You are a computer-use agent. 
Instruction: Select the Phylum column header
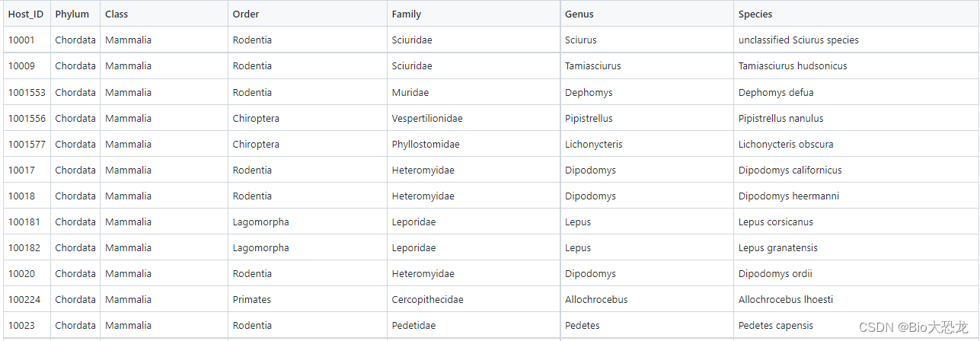[75, 14]
